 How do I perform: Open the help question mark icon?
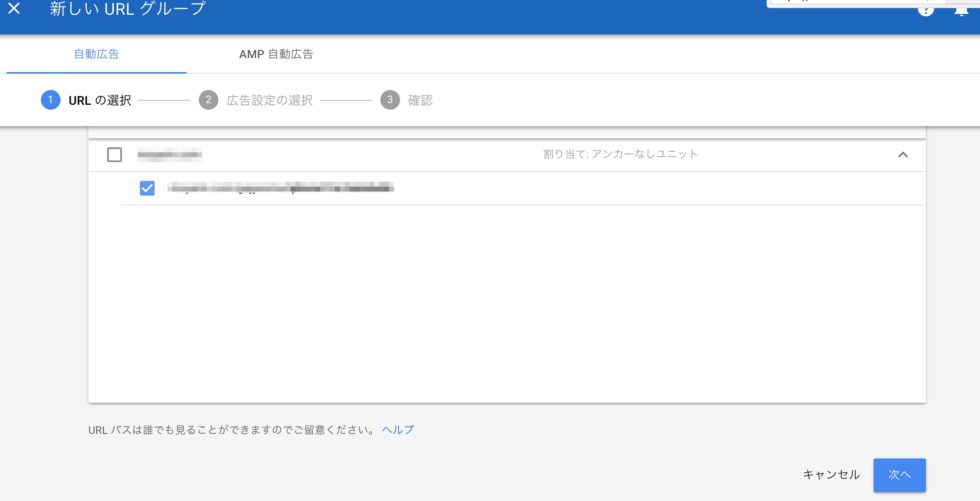pos(926,9)
